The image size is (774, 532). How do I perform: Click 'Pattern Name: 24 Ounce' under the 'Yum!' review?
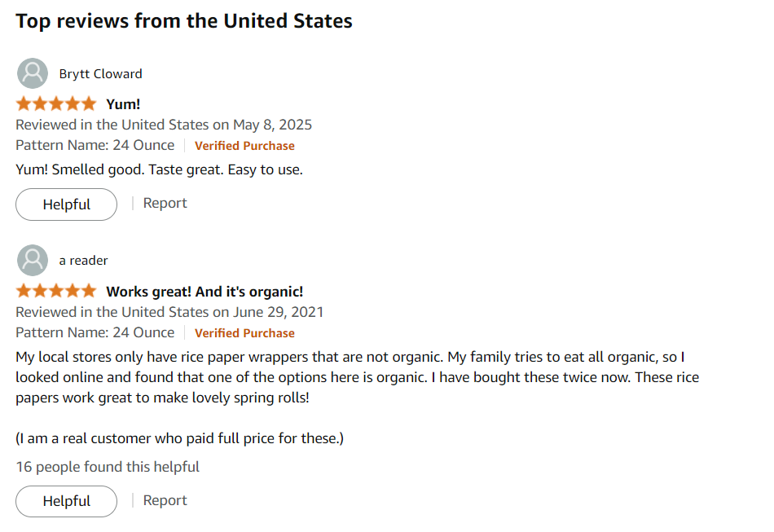tap(95, 145)
